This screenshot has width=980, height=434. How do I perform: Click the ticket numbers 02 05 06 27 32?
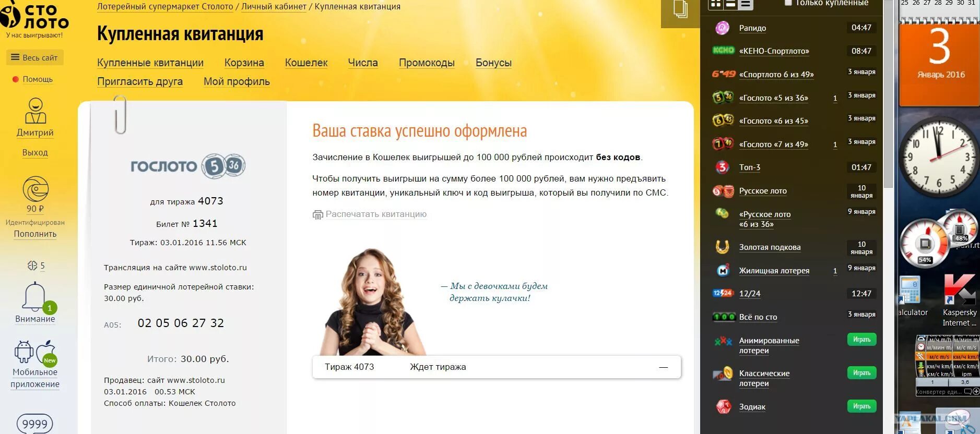[181, 323]
